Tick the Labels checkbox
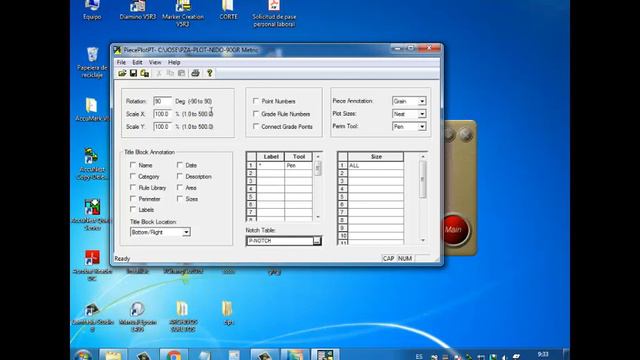 (x=133, y=209)
